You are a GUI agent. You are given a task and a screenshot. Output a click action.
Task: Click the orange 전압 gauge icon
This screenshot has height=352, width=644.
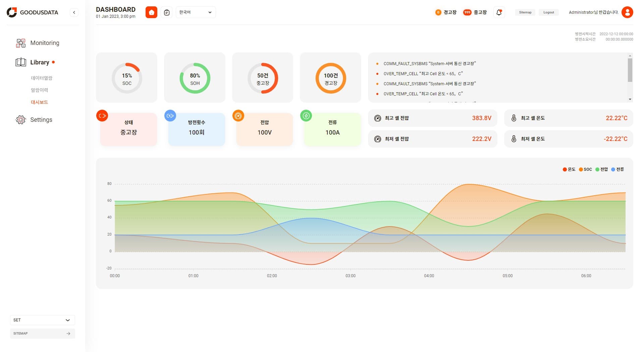[x=238, y=116]
